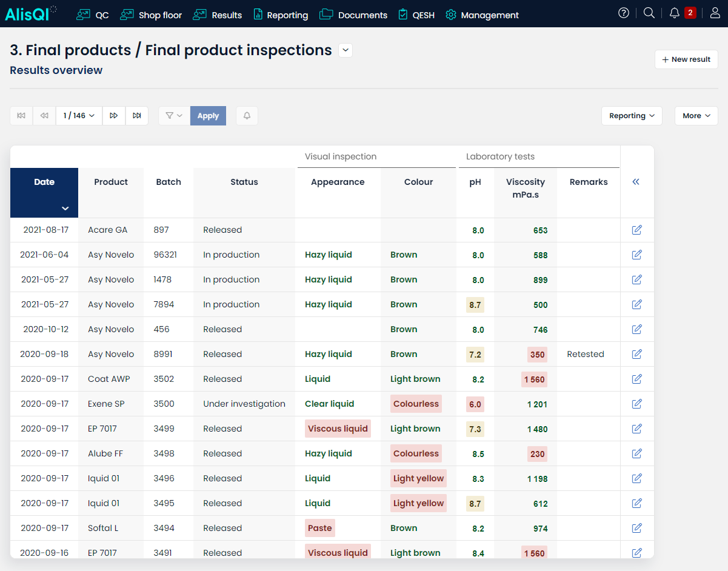Screen dimensions: 728x571
Task: Expand the Reporting dropdown on the right
Action: point(632,116)
